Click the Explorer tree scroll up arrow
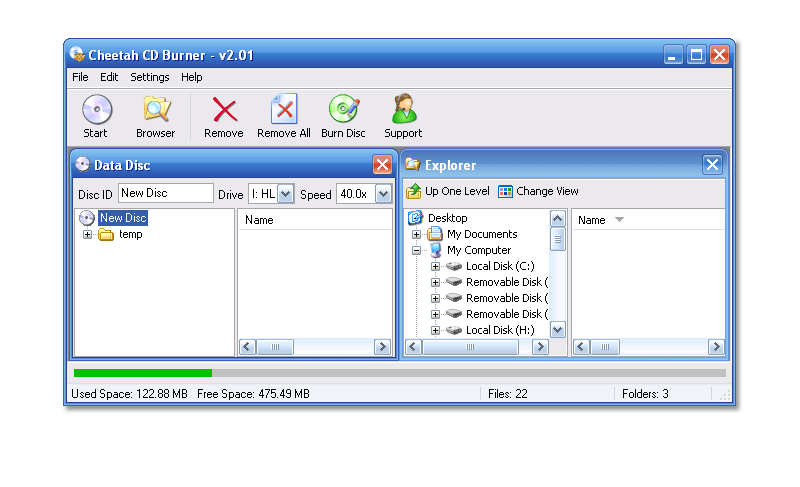Viewport: 800px width, 487px height. coord(558,219)
